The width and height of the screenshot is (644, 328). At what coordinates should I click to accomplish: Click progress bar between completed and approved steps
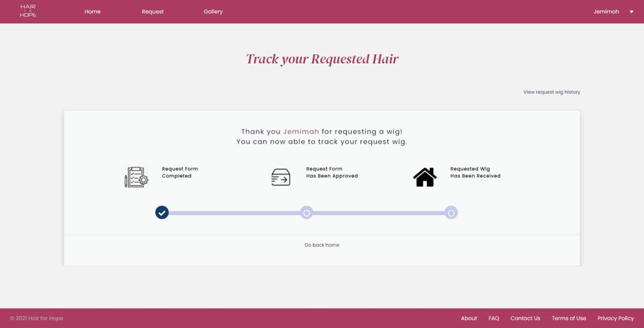234,213
